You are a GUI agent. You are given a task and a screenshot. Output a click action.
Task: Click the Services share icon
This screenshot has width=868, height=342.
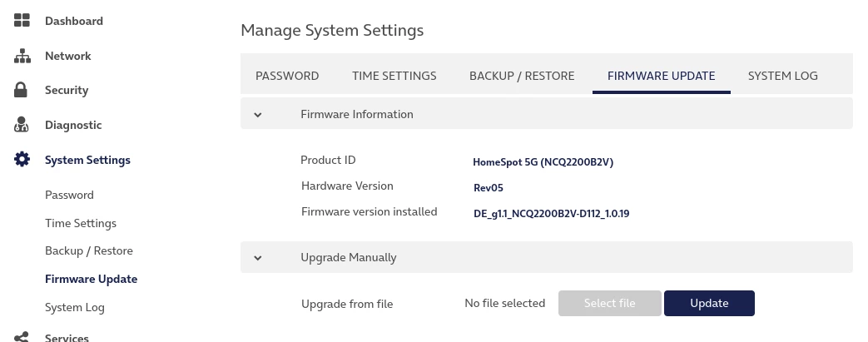22,337
